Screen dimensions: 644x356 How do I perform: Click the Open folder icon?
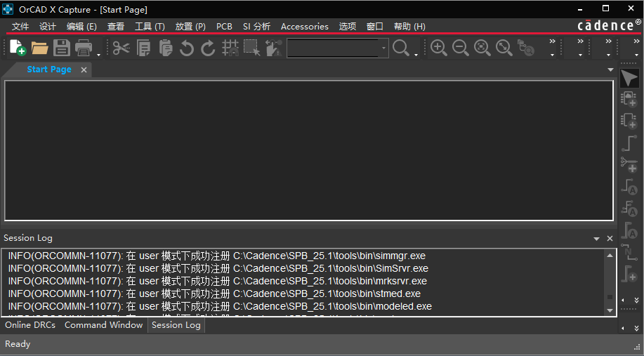pos(39,48)
